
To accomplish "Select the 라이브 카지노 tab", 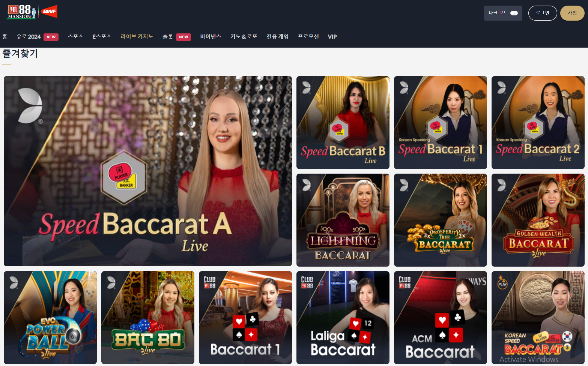I will pyautogui.click(x=137, y=37).
